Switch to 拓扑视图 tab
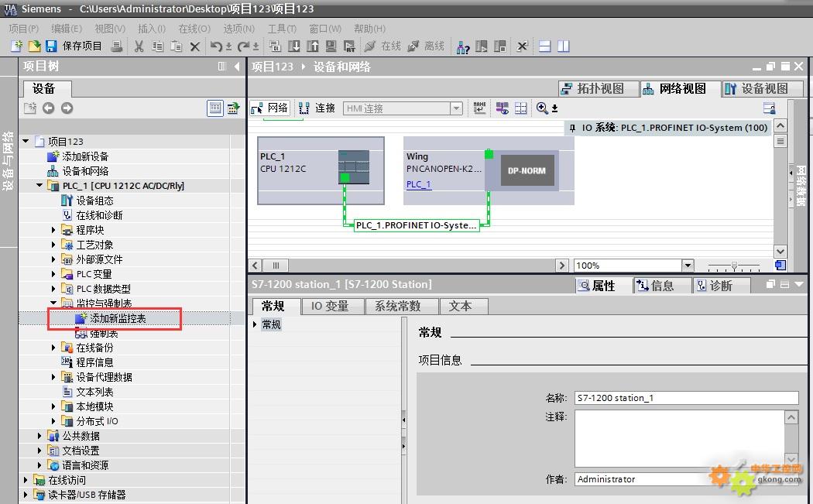This screenshot has height=504, width=813. tap(599, 89)
